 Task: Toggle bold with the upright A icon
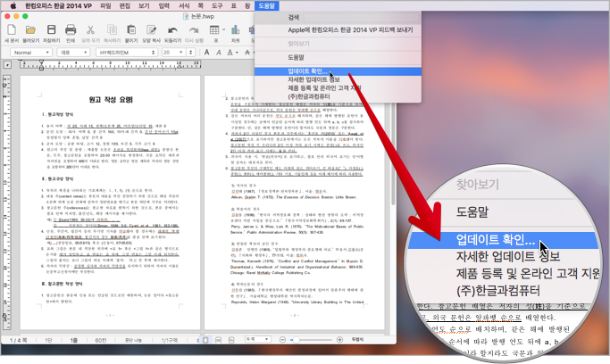tap(206, 52)
